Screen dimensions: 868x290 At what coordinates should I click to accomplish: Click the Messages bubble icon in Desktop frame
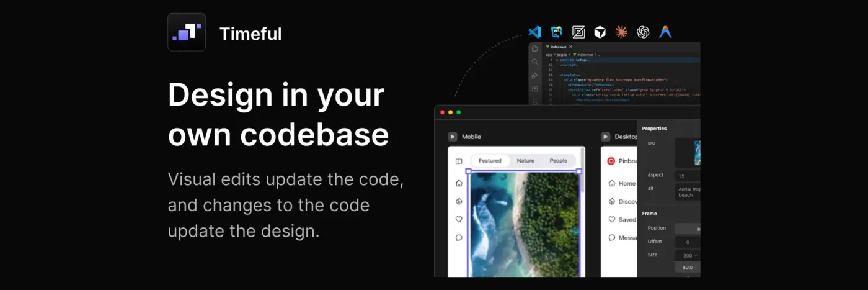point(611,237)
